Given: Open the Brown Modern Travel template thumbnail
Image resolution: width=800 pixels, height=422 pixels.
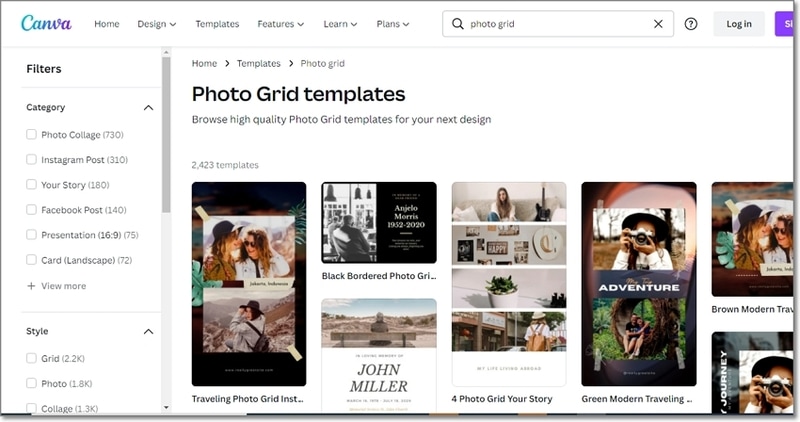Looking at the screenshot, I should tap(753, 239).
